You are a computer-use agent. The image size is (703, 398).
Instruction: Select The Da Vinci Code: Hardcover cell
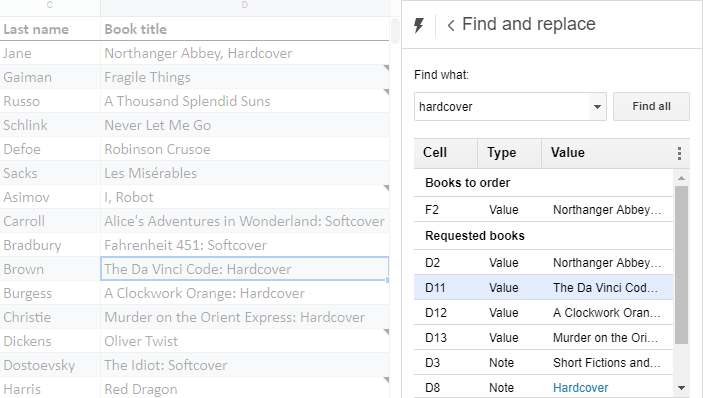tap(245, 269)
